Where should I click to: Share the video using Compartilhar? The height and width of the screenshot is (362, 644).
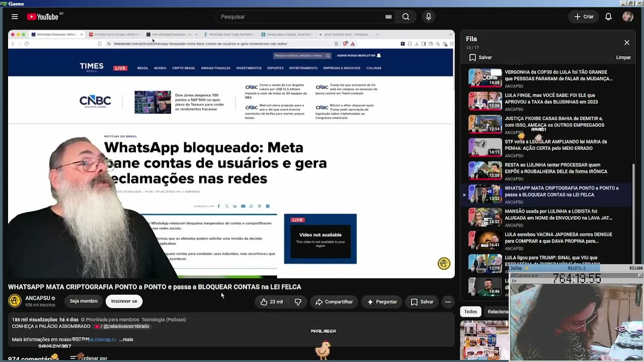(x=334, y=302)
